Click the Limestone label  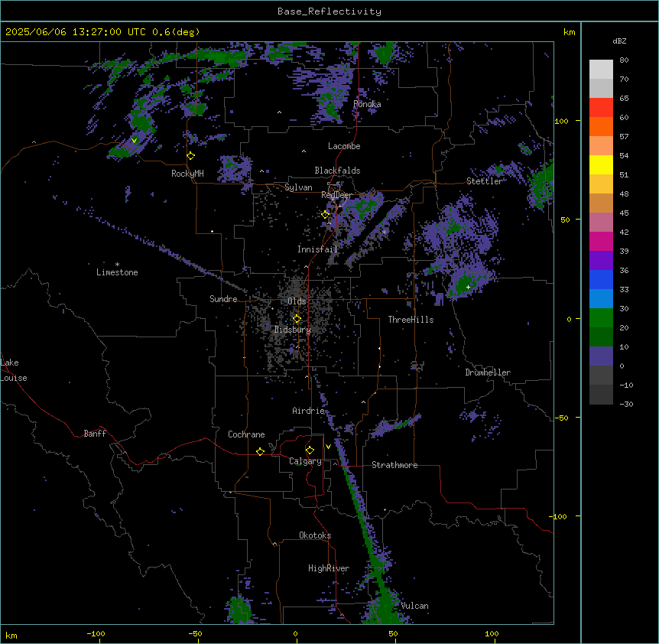coord(117,272)
